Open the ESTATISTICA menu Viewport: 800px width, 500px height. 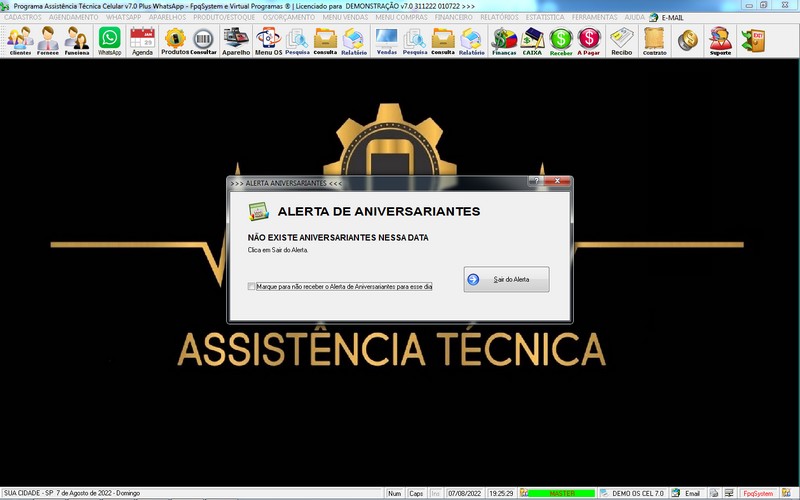tap(545, 17)
